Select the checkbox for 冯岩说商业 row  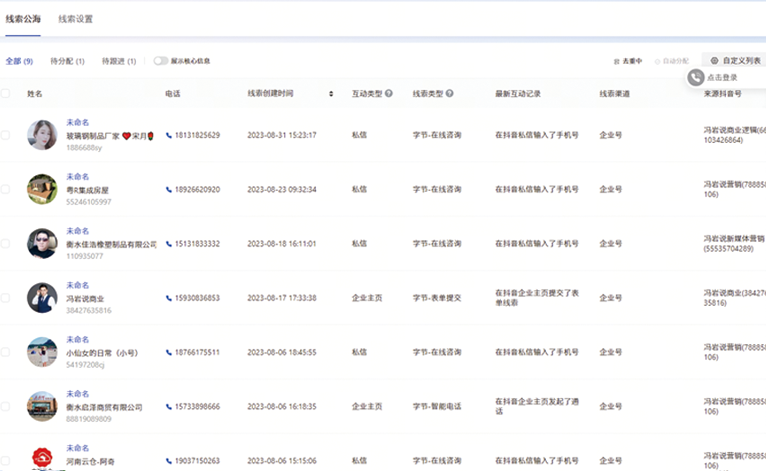point(6,298)
